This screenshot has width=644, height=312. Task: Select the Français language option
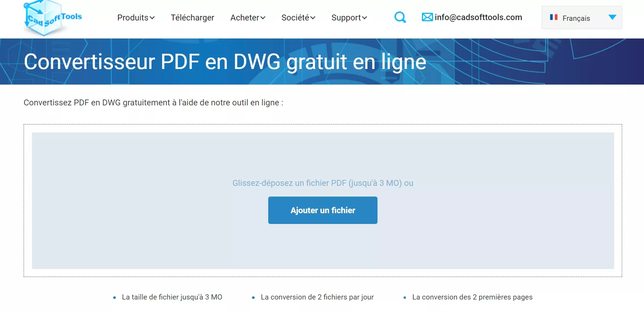point(577,17)
